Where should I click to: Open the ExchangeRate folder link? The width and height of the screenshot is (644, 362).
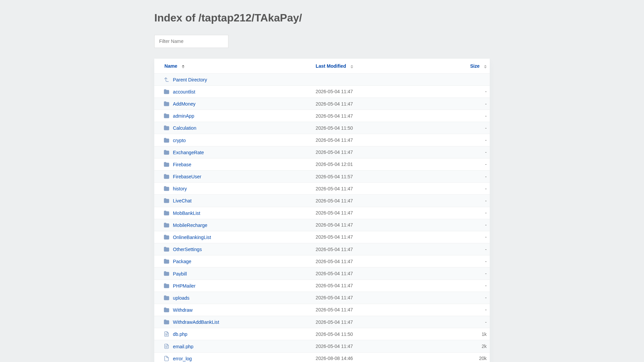tap(188, 153)
